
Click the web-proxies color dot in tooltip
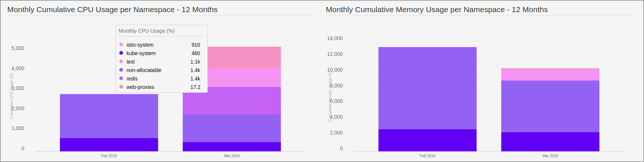[121, 87]
